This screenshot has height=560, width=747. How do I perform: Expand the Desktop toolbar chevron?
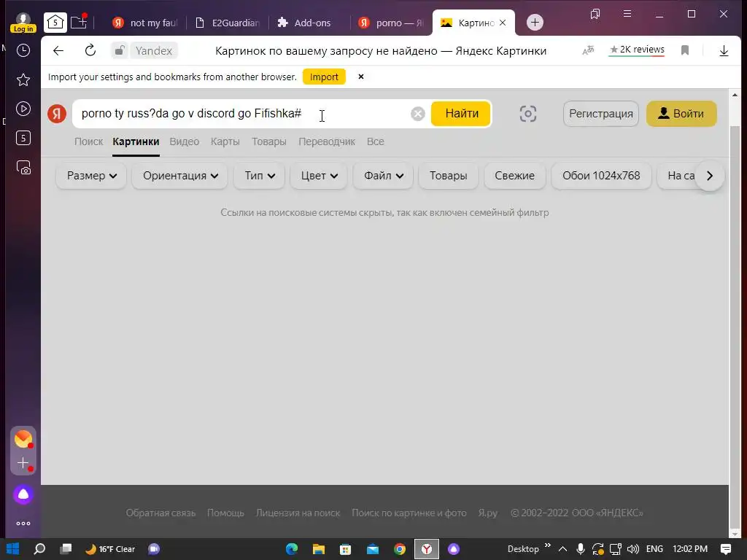coord(547,545)
